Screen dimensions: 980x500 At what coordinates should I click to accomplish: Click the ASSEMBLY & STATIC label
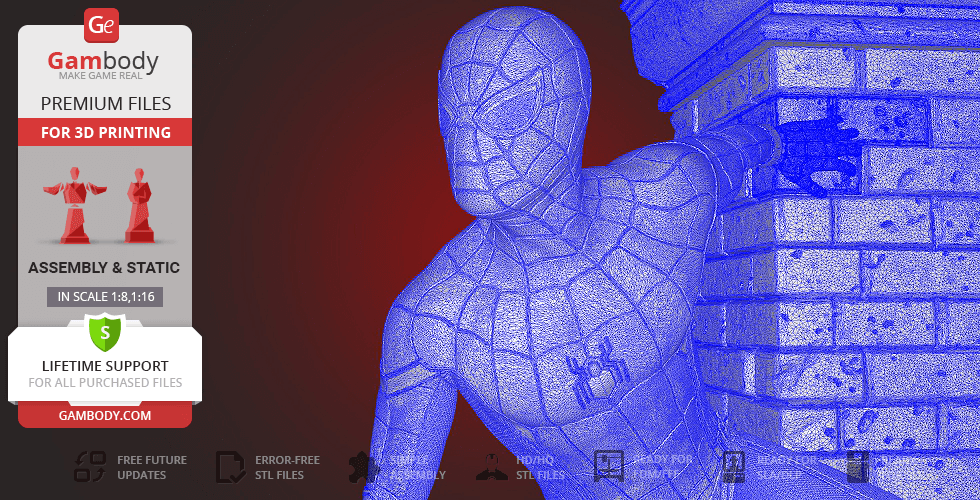104,268
